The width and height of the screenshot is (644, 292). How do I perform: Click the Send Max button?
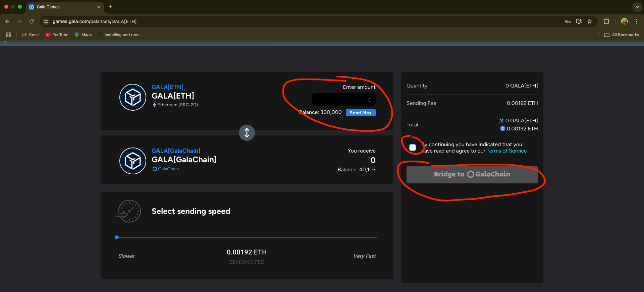click(x=361, y=113)
